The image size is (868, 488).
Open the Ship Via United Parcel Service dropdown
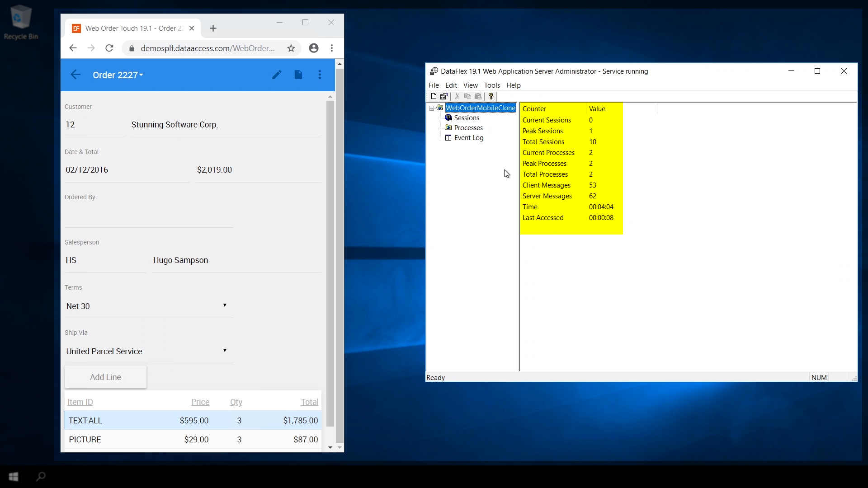[149, 351]
